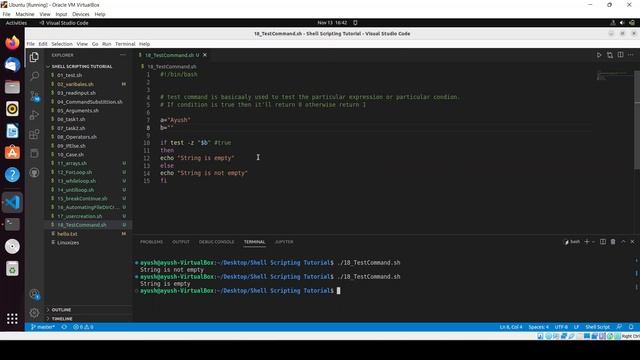
Task: Open notifications bell in status bar
Action: point(631,327)
